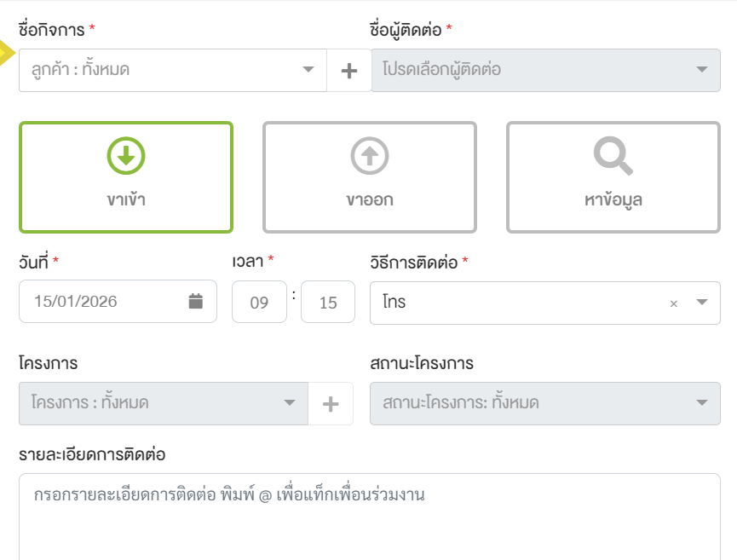Image resolution: width=737 pixels, height=560 pixels.
Task: Select the ขาเข้า incoming option
Action: pyautogui.click(x=125, y=176)
